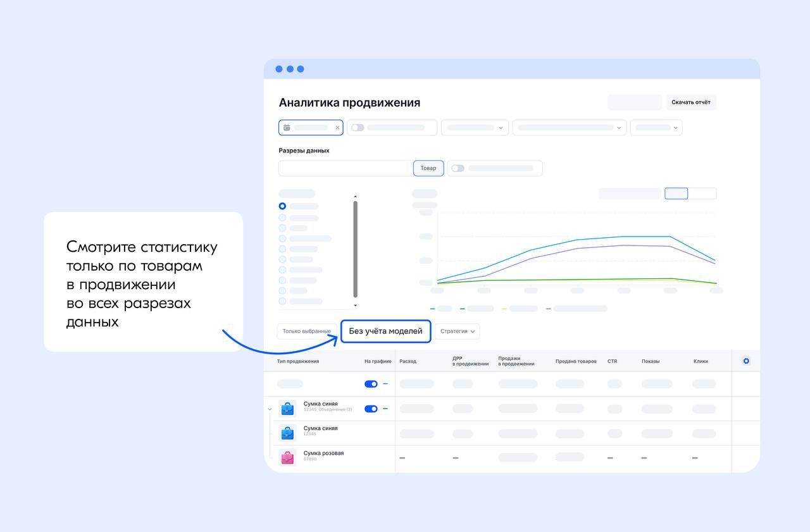Click the scrollbar up arrow in metrics list
The width and height of the screenshot is (810, 532).
tap(355, 197)
